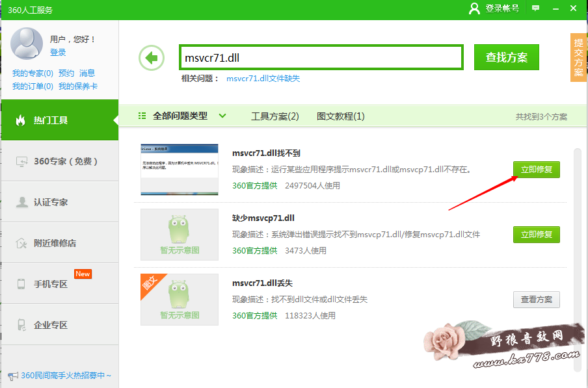The width and height of the screenshot is (588, 388).
Task: Open 手机专区 section
Action: pyautogui.click(x=60, y=284)
